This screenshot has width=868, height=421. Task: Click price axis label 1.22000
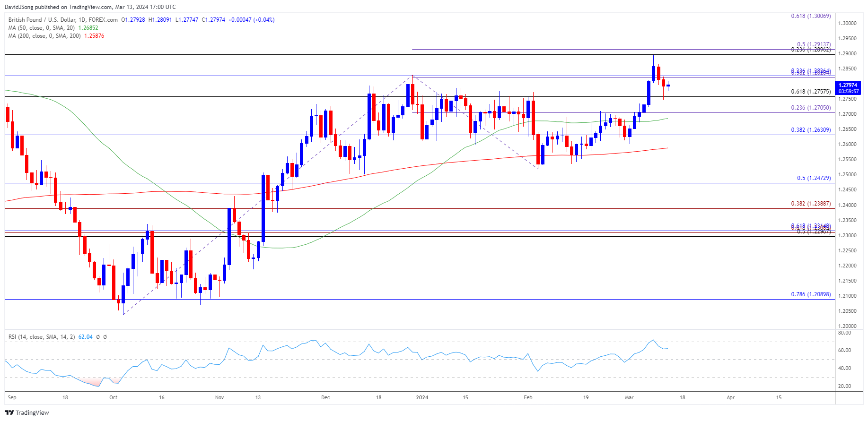[x=847, y=266]
